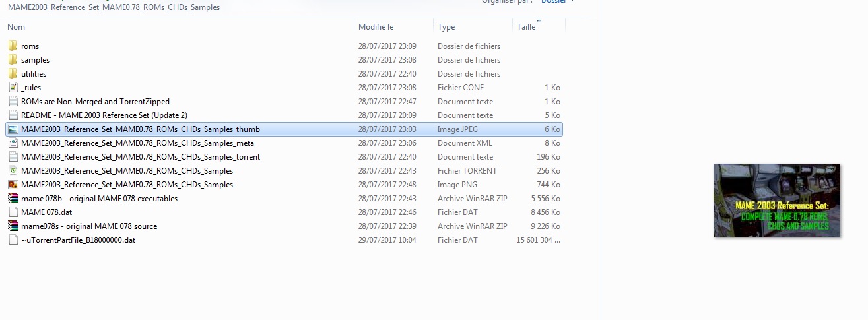The width and height of the screenshot is (868, 320).
Task: Click the '5 Ko' size of README
Action: [552, 115]
